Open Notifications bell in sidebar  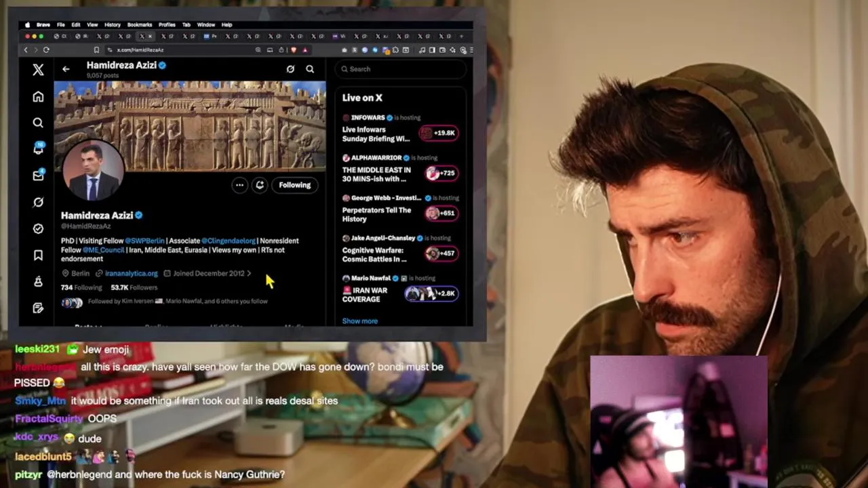[x=38, y=148]
